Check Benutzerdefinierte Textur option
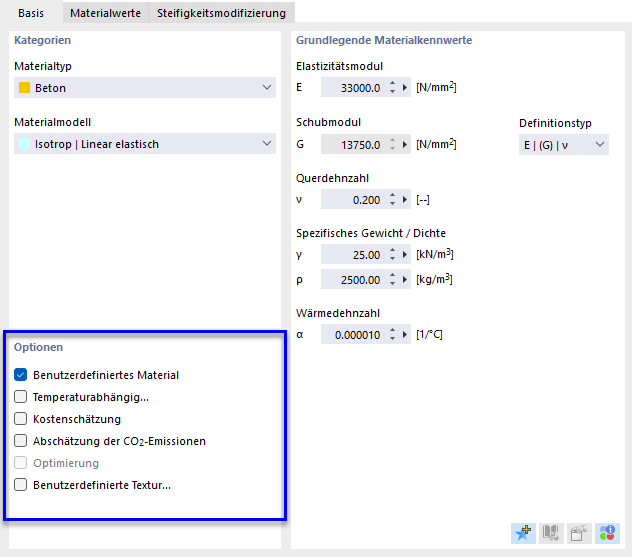The width and height of the screenshot is (632, 557). (x=21, y=485)
